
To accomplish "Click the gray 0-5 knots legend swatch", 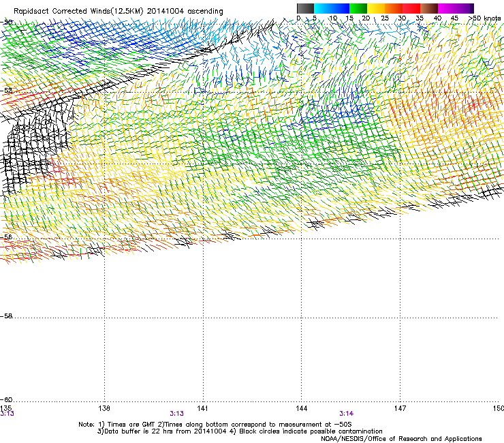I will (x=306, y=8).
